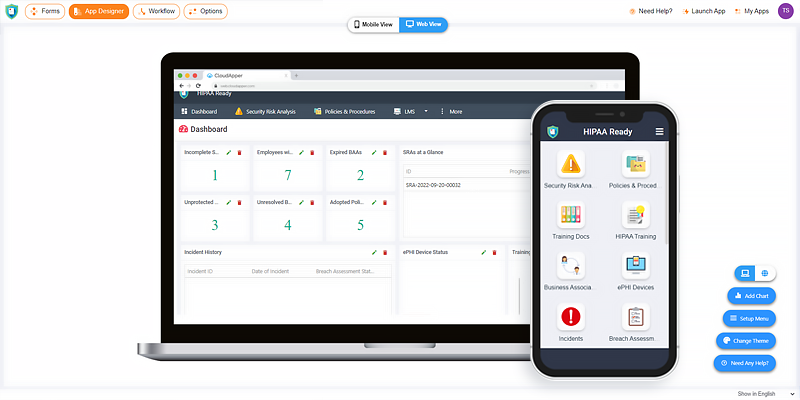Viewport: 800px width, 400px height.
Task: Select the App Designer tab
Action: point(99,11)
